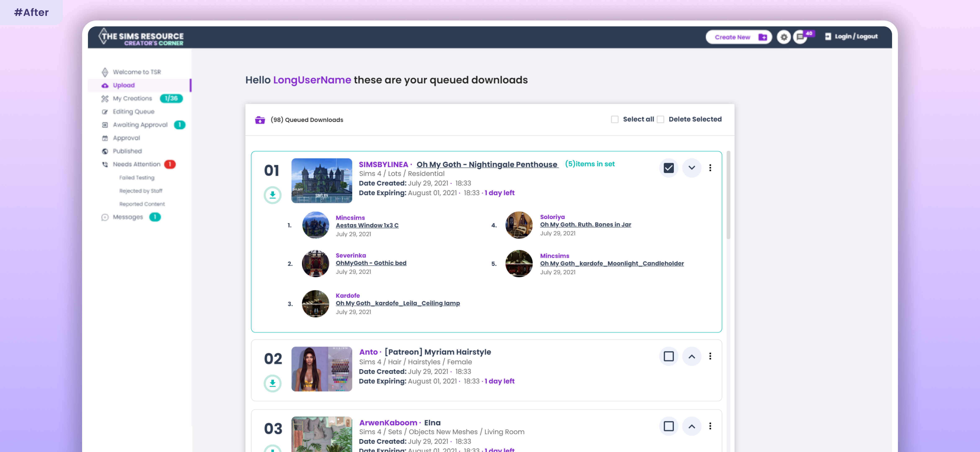
Task: Collapse the Nightingale Penthouse set chevron
Action: [691, 168]
